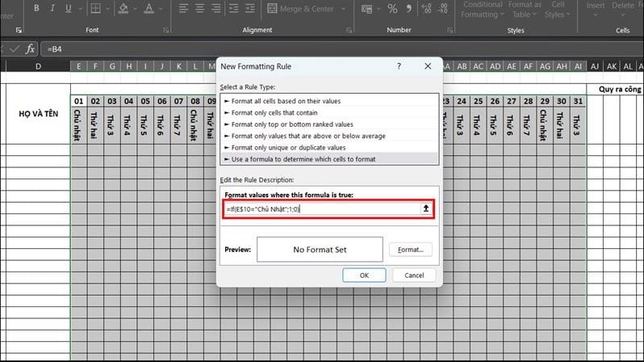Screen dimensions: 644x362
Task: Click the Percent Style icon
Action: coord(392,9)
